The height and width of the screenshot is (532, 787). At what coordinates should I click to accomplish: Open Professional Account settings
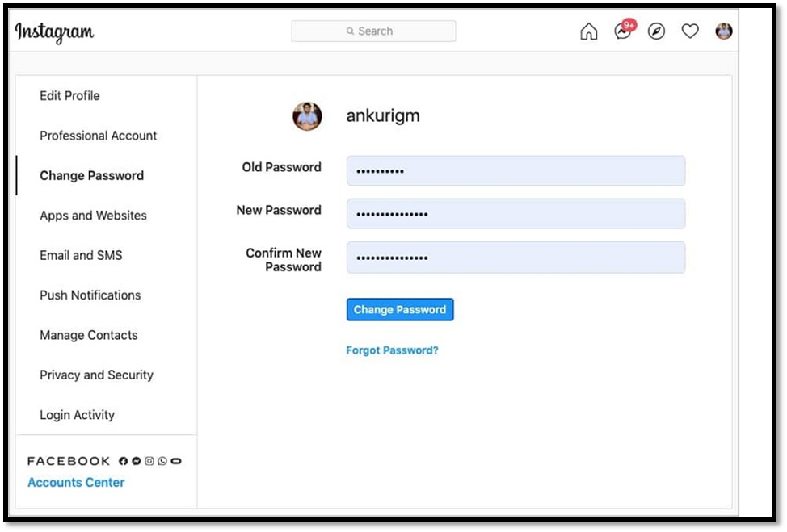click(98, 136)
